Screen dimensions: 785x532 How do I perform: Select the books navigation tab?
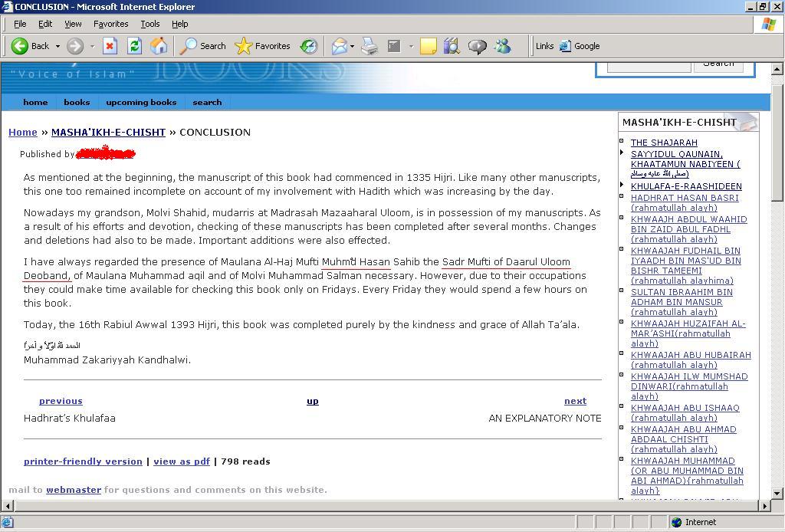(77, 102)
